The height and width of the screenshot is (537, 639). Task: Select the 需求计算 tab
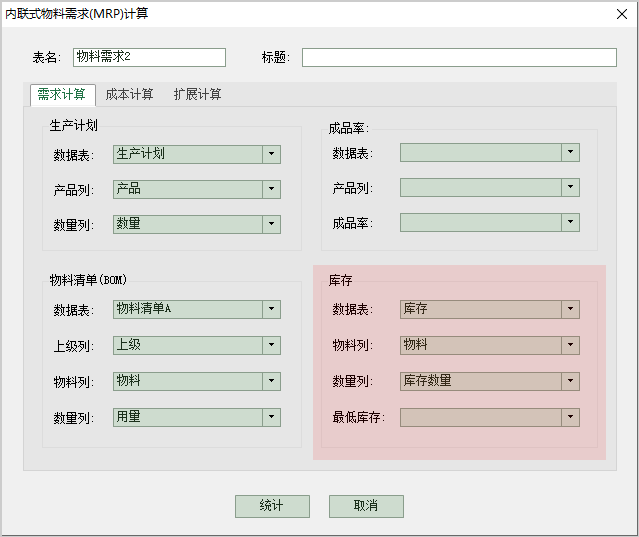point(61,95)
